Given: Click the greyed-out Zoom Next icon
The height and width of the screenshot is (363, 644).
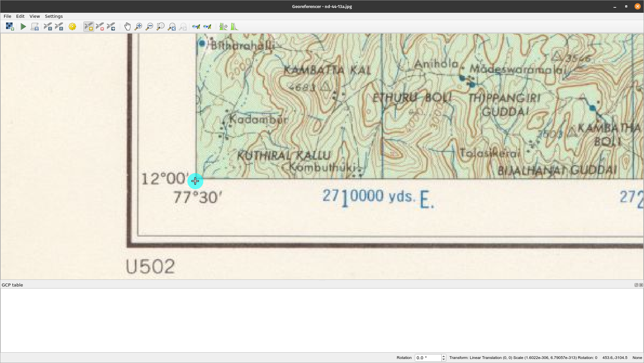Looking at the screenshot, I should click(x=183, y=27).
